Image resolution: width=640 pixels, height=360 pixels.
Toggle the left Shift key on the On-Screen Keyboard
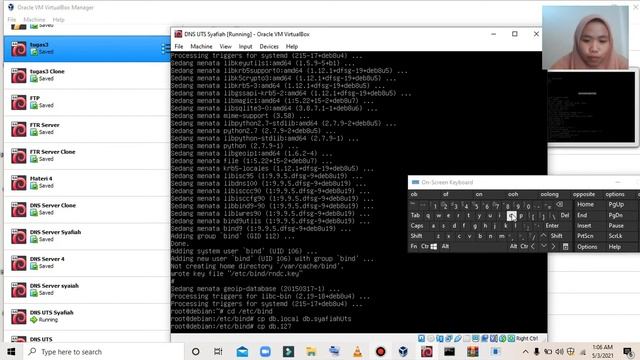click(x=416, y=236)
